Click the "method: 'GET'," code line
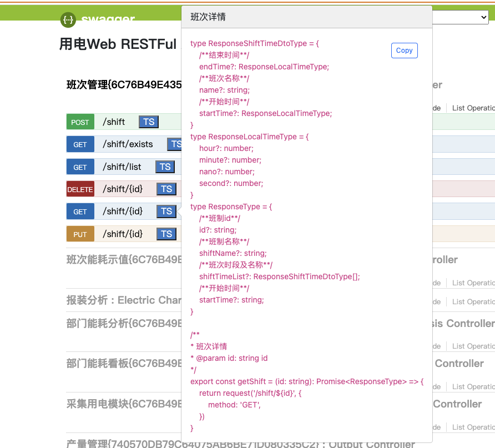 234,405
